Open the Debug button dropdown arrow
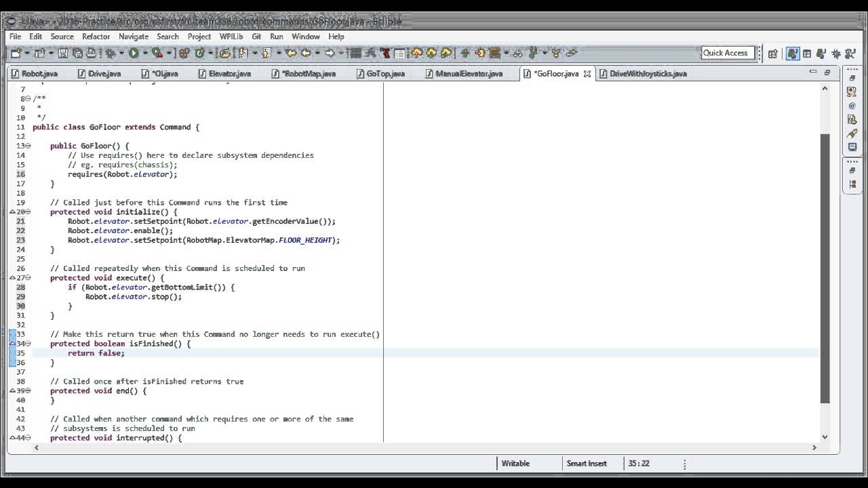868x488 pixels. [121, 53]
